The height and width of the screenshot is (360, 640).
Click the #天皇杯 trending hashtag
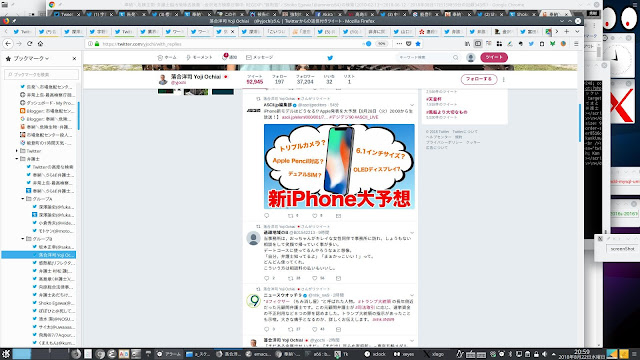(x=433, y=99)
